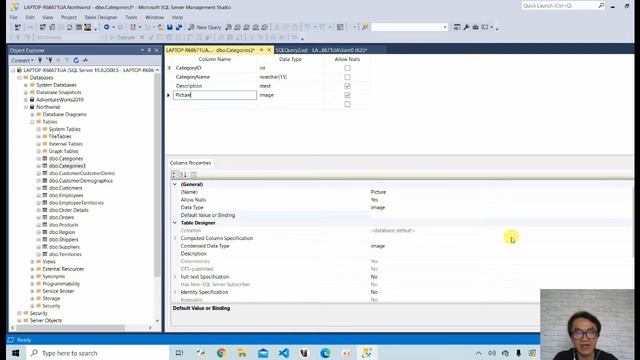Click the Picture column name edit field
The height and width of the screenshot is (360, 640).
215,95
